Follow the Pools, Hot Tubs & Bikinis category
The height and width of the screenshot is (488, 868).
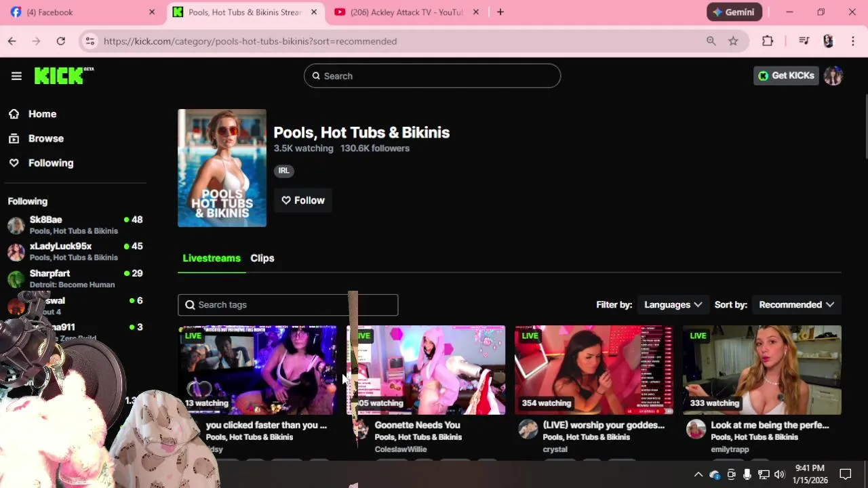point(303,200)
